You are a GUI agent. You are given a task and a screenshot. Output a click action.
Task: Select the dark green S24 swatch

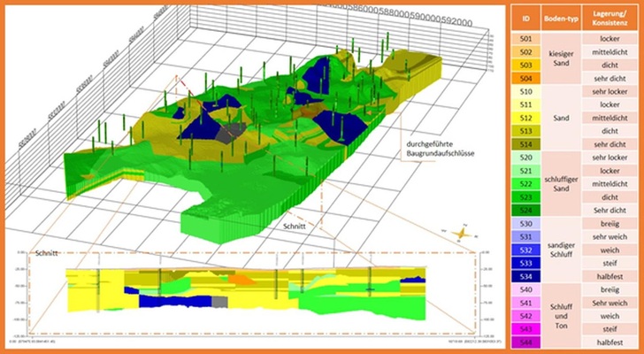tap(525, 210)
